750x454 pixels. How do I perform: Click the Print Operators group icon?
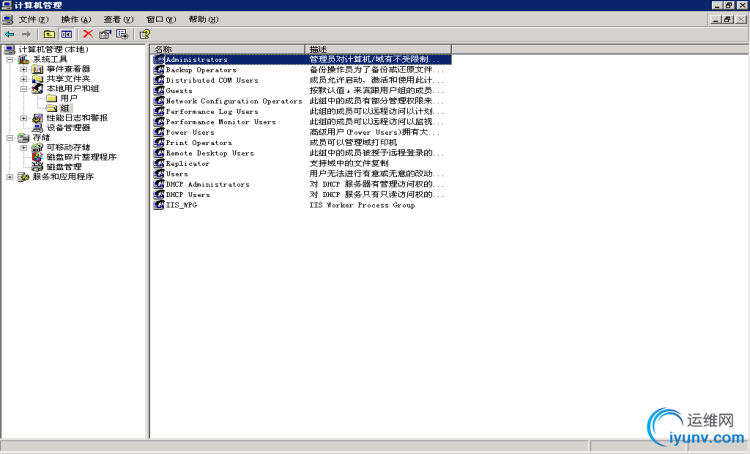(159, 143)
